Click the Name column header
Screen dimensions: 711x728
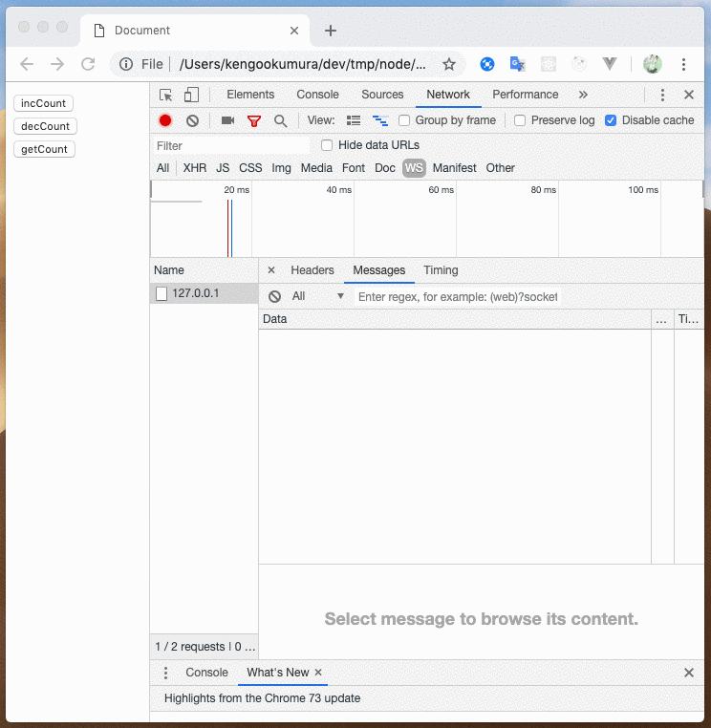pos(204,270)
